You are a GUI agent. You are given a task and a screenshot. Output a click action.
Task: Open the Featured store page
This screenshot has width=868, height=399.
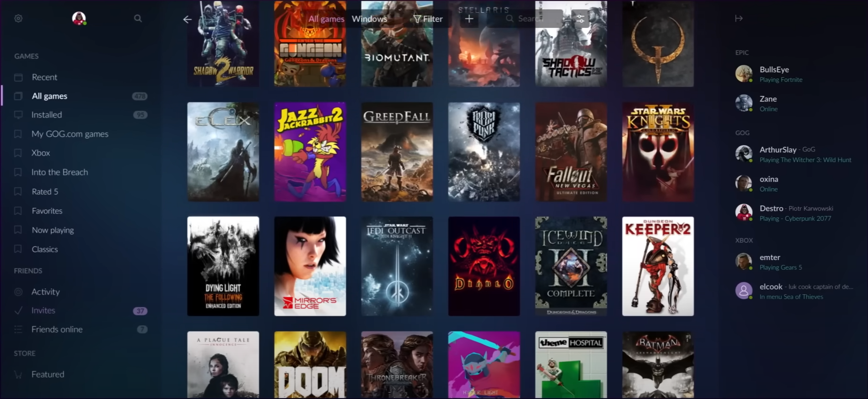48,374
